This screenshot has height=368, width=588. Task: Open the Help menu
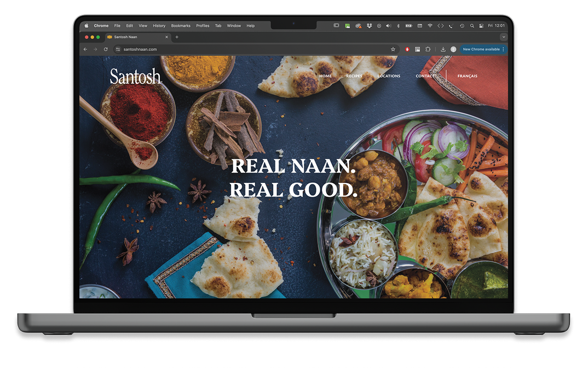pos(251,26)
